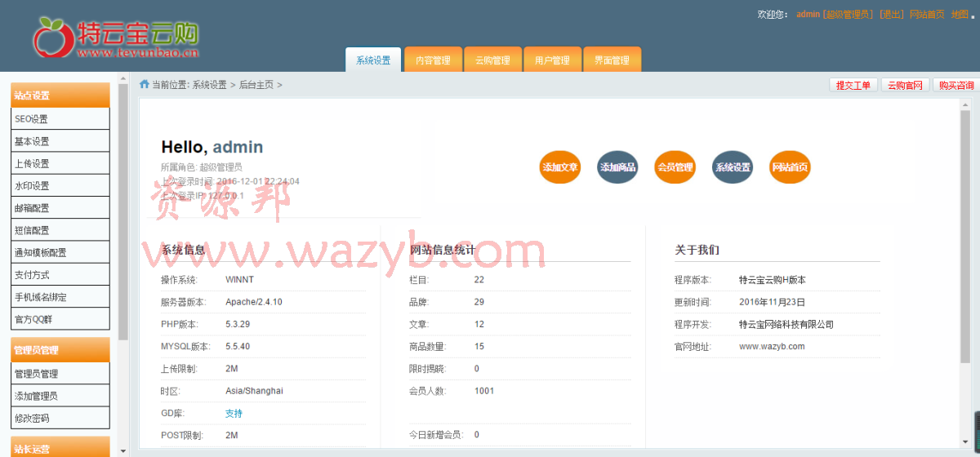Screen dimensions: 980x457
Task: Click the 添加商品 round shortcut
Action: [x=617, y=167]
